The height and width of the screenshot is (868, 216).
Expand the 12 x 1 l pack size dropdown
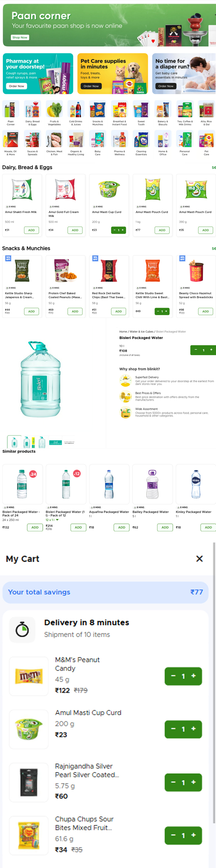pyautogui.click(x=57, y=520)
